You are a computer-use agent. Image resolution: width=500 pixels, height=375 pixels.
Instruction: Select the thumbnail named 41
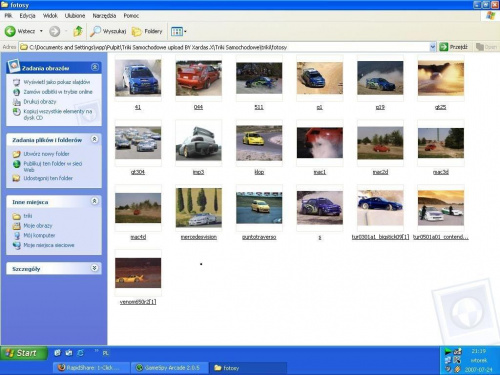[138, 78]
